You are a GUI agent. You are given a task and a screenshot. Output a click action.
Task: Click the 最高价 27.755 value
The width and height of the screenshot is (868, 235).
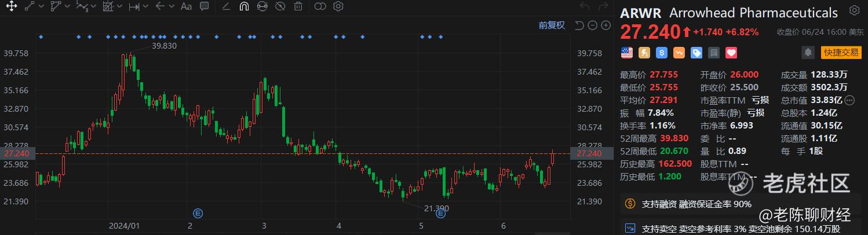[663, 75]
